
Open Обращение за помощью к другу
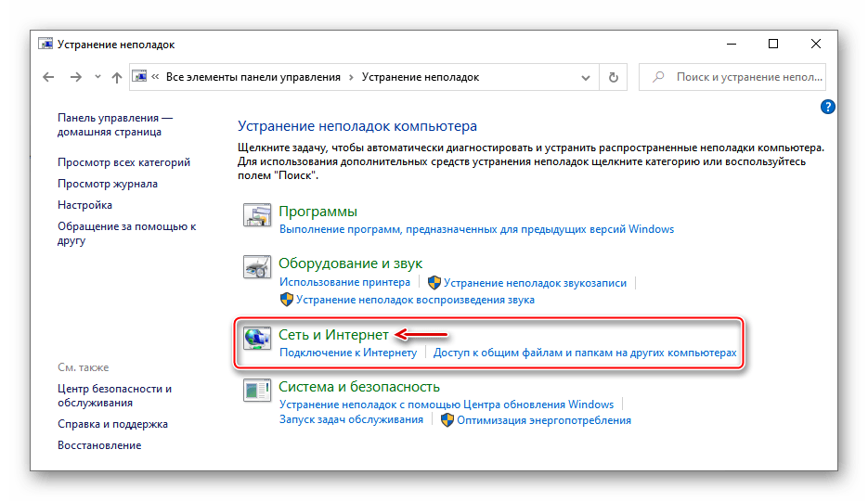(x=127, y=234)
